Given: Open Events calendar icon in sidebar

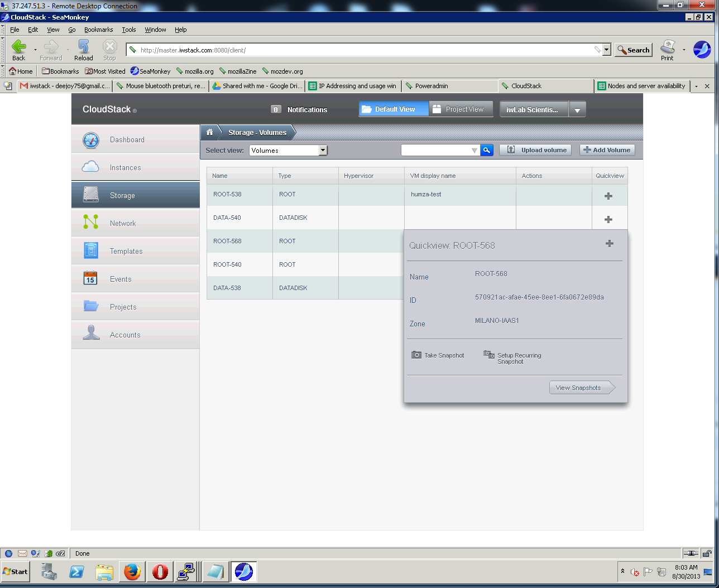Looking at the screenshot, I should 90,279.
